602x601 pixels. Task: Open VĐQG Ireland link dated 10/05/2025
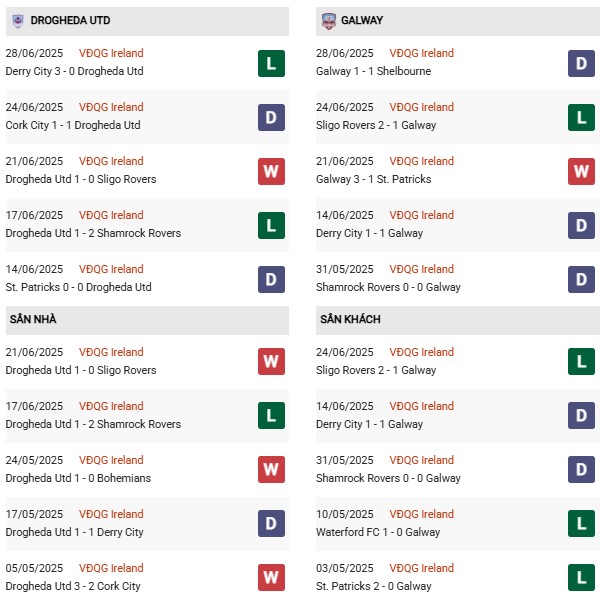(x=423, y=514)
